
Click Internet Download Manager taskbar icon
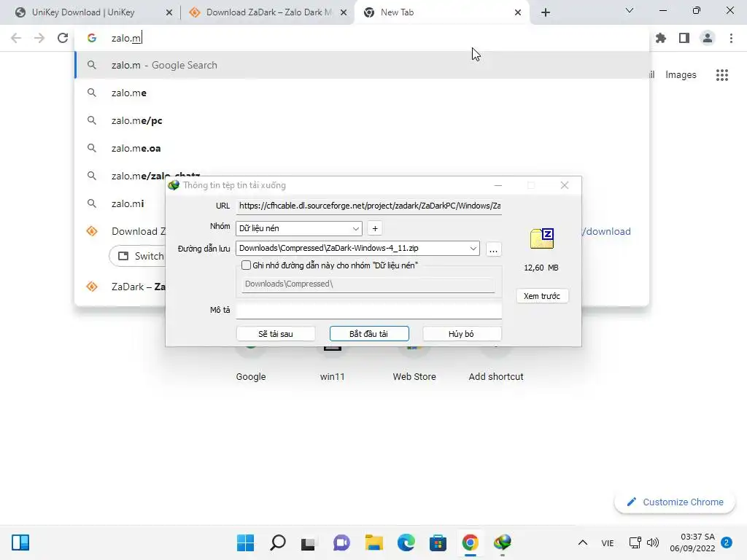tap(503, 542)
